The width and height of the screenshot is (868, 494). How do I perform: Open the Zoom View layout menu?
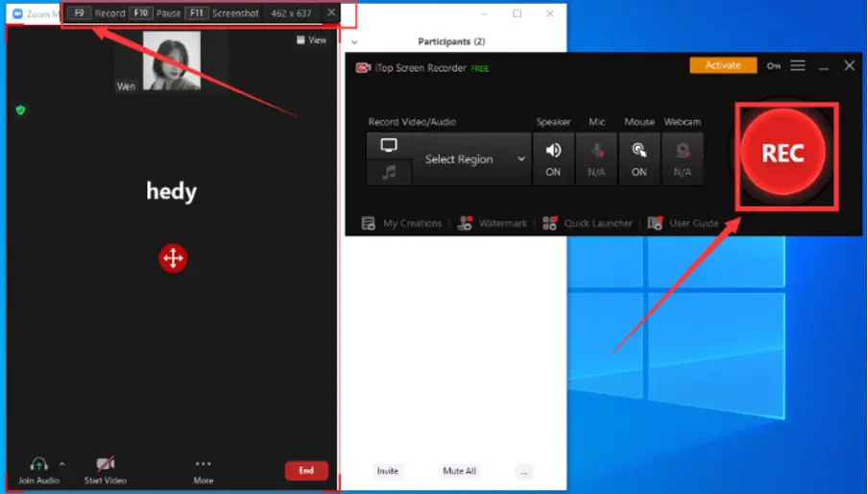pyautogui.click(x=311, y=40)
